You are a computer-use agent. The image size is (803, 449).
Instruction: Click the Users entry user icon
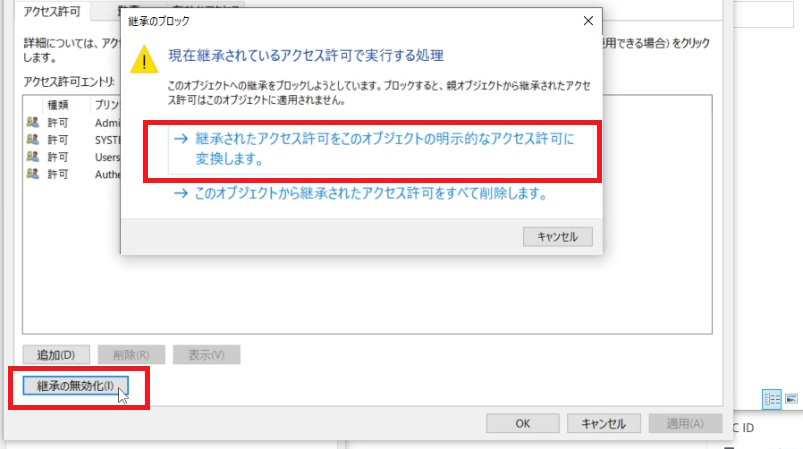[x=33, y=157]
